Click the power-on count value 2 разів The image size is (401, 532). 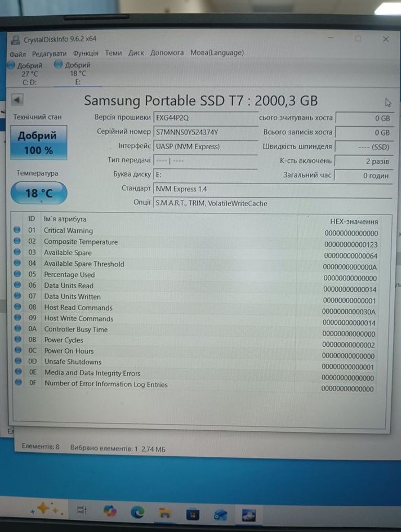click(x=364, y=161)
